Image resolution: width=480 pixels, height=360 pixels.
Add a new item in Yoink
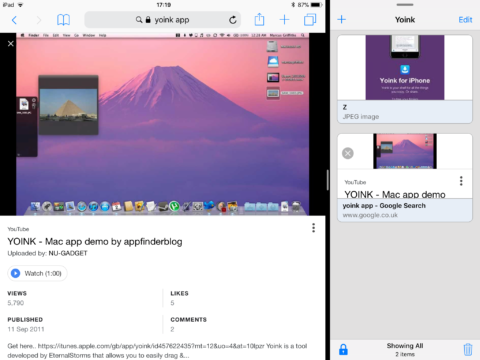(342, 19)
